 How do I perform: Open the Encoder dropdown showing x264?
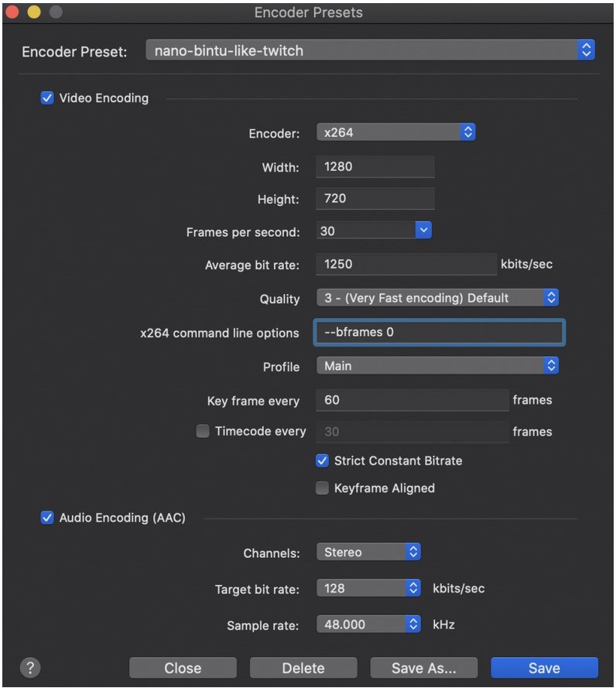(x=396, y=132)
